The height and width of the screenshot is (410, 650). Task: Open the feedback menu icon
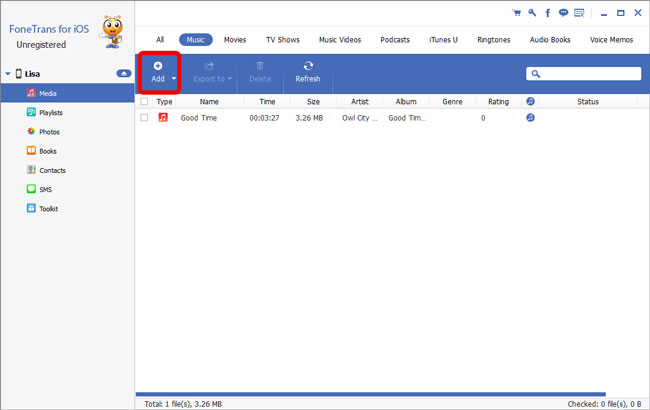pyautogui.click(x=579, y=13)
